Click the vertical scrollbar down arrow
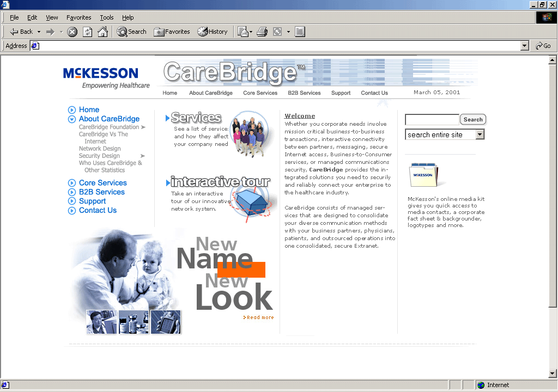 point(553,373)
